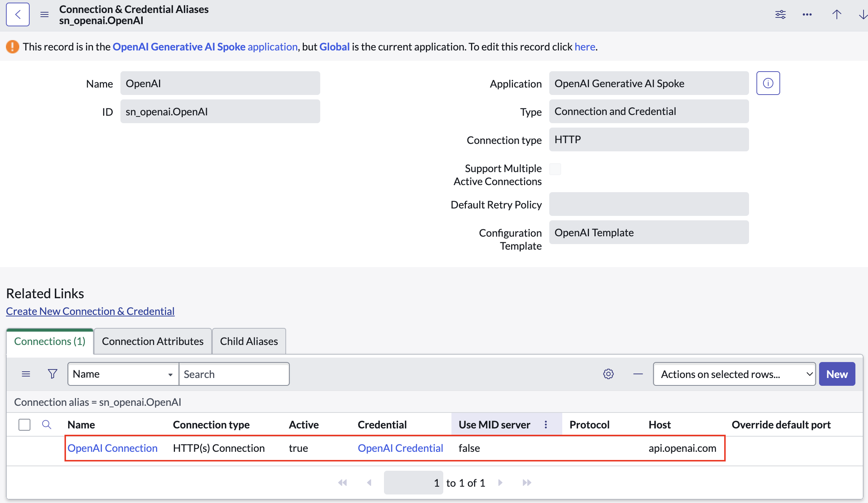Click the back arrow button
The height and width of the screenshot is (503, 868).
[18, 14]
